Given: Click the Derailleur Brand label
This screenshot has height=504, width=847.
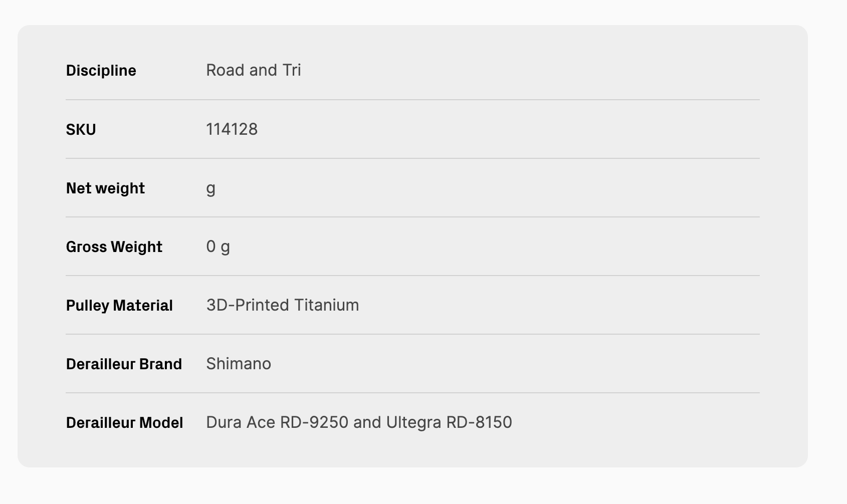Looking at the screenshot, I should coord(124,364).
